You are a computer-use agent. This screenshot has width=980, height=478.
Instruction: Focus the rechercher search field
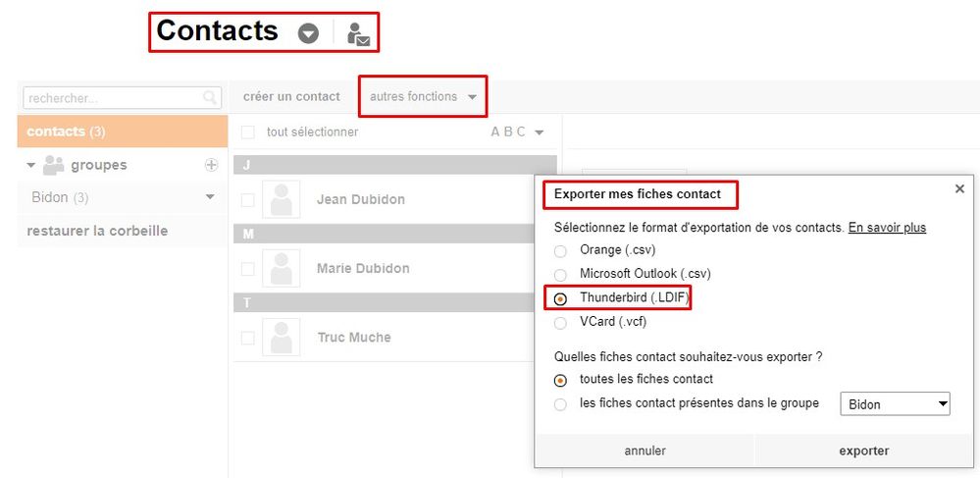[122, 97]
